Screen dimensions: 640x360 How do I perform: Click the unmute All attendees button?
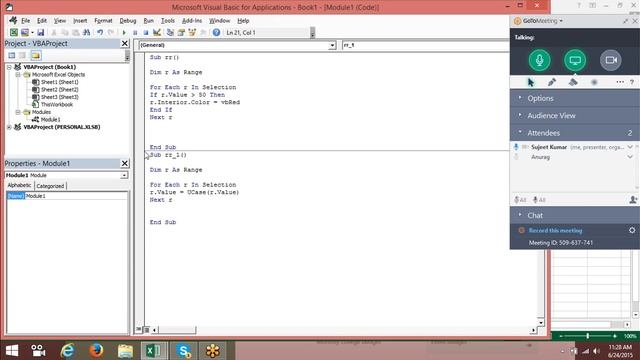point(539,200)
